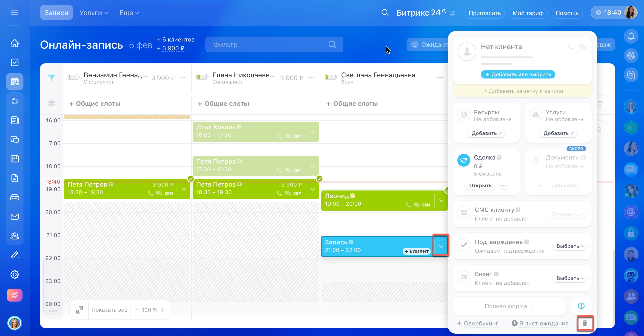The image size is (644, 336).
Task: Open the home icon in left sidebar
Action: click(x=15, y=43)
